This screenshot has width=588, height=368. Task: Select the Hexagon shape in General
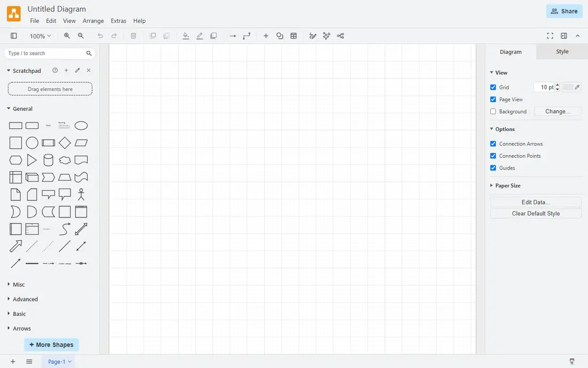16,160
